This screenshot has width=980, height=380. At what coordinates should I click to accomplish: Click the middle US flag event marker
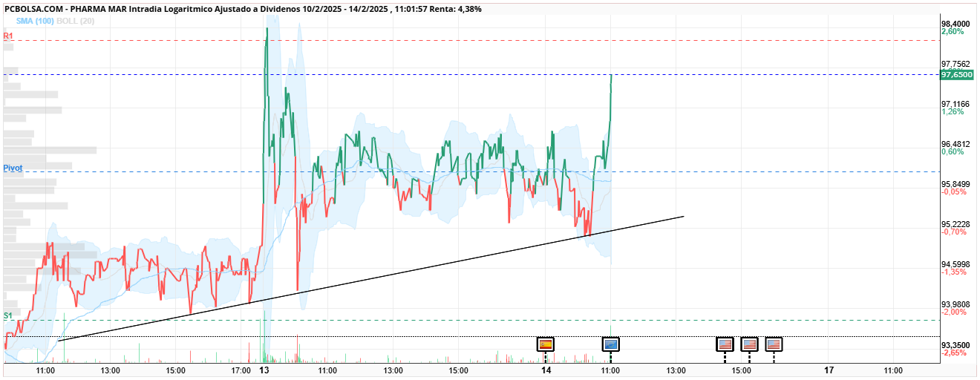tap(749, 344)
